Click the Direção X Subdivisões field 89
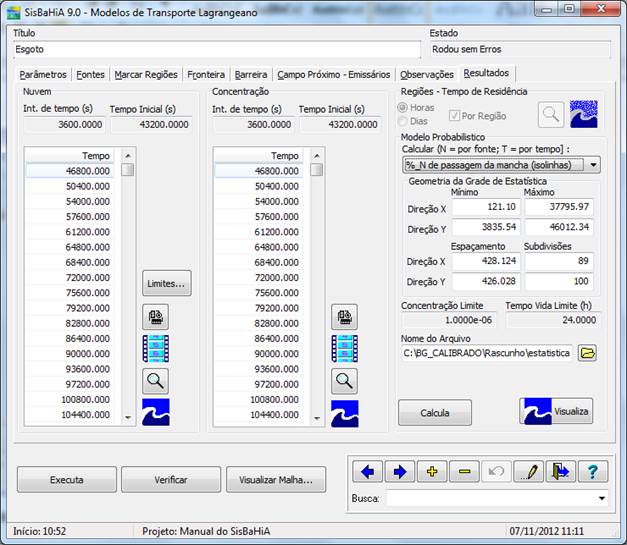 click(x=559, y=261)
